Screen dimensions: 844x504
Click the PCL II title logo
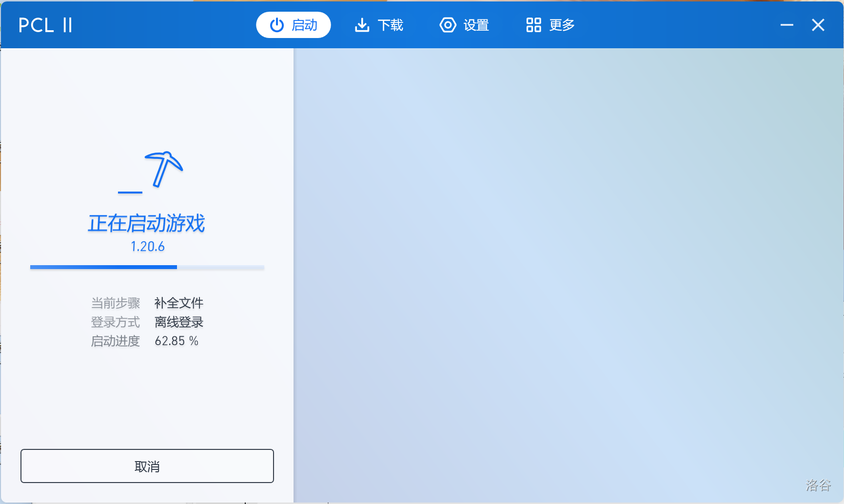(x=45, y=25)
